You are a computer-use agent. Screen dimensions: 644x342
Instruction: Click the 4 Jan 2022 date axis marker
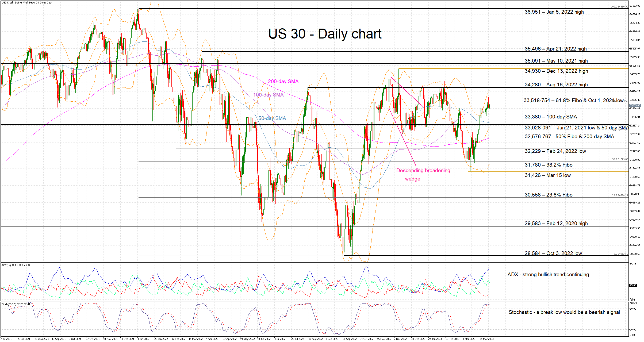point(144,339)
